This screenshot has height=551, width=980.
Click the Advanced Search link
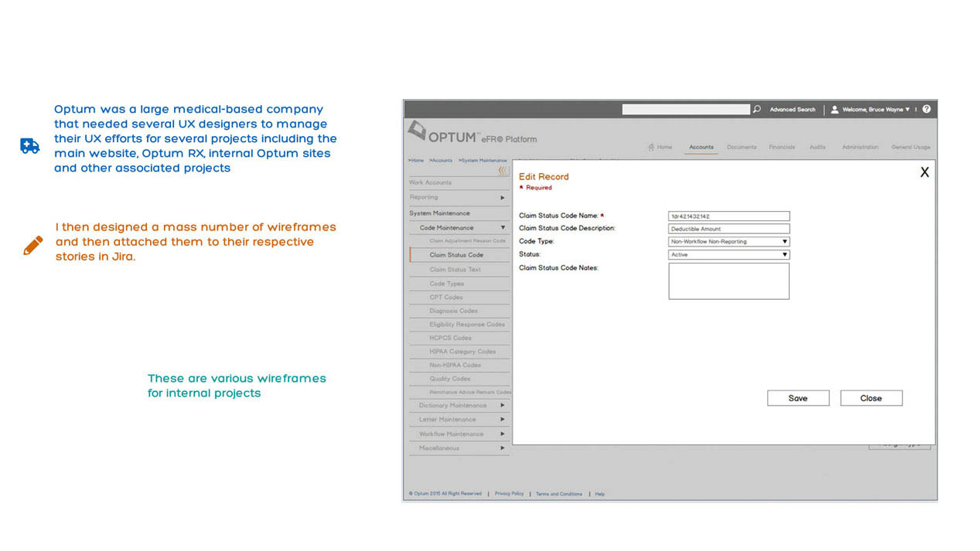pyautogui.click(x=792, y=110)
